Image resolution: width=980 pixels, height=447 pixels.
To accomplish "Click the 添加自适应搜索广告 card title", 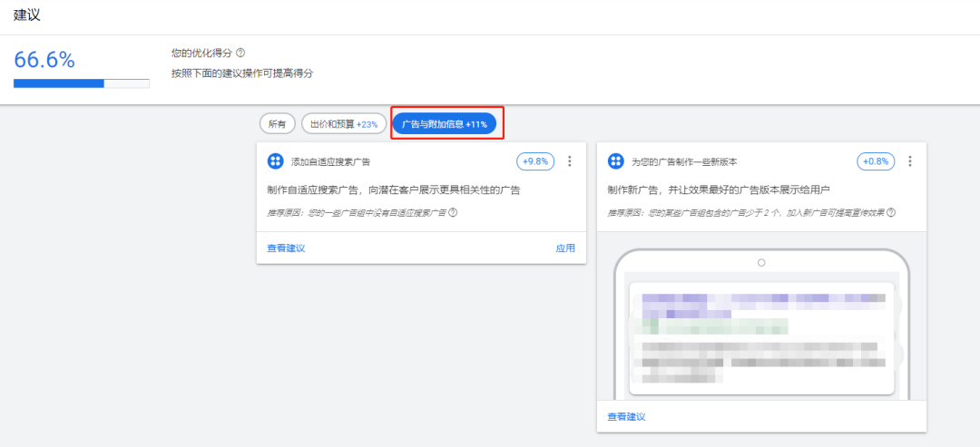I will [x=330, y=162].
